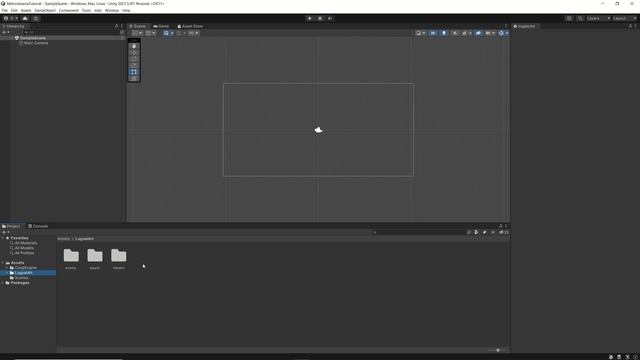Open the Window menu
This screenshot has height=360, width=640.
[111, 10]
